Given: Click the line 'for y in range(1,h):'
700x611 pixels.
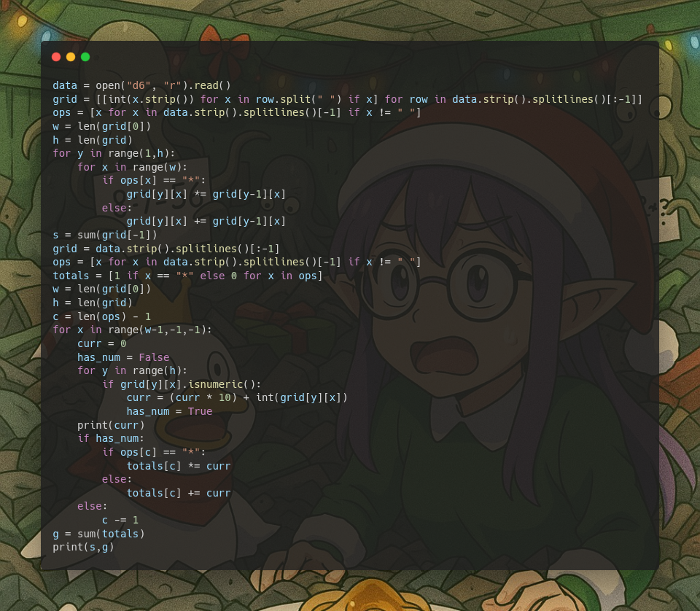Looking at the screenshot, I should [x=114, y=154].
